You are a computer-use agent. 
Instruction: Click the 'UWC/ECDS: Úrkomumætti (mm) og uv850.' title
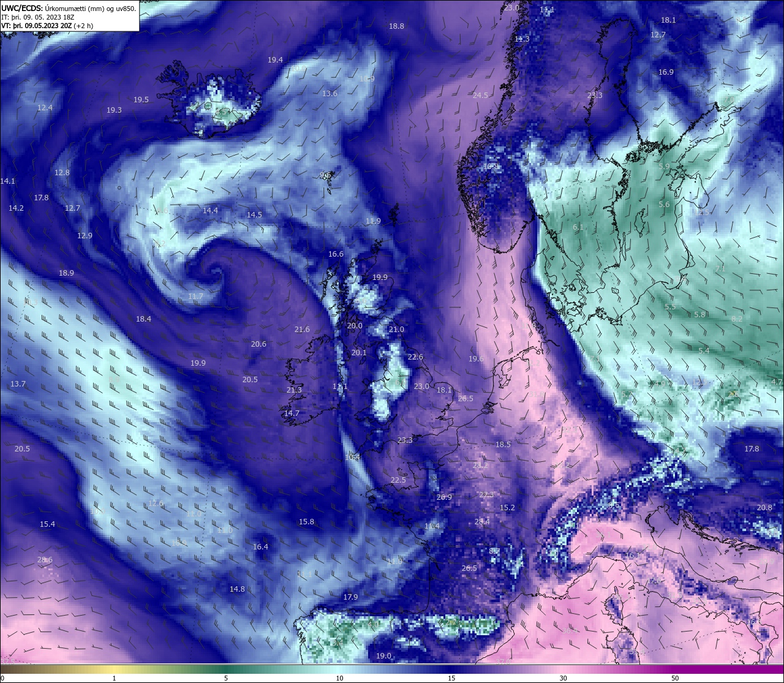click(69, 9)
